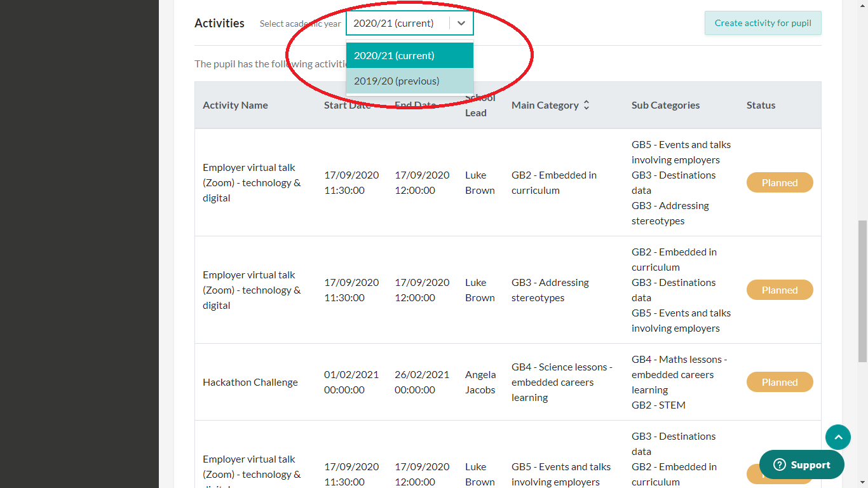Viewport: 868px width, 488px height.
Task: Click the Sub Categories column header
Action: (x=665, y=105)
